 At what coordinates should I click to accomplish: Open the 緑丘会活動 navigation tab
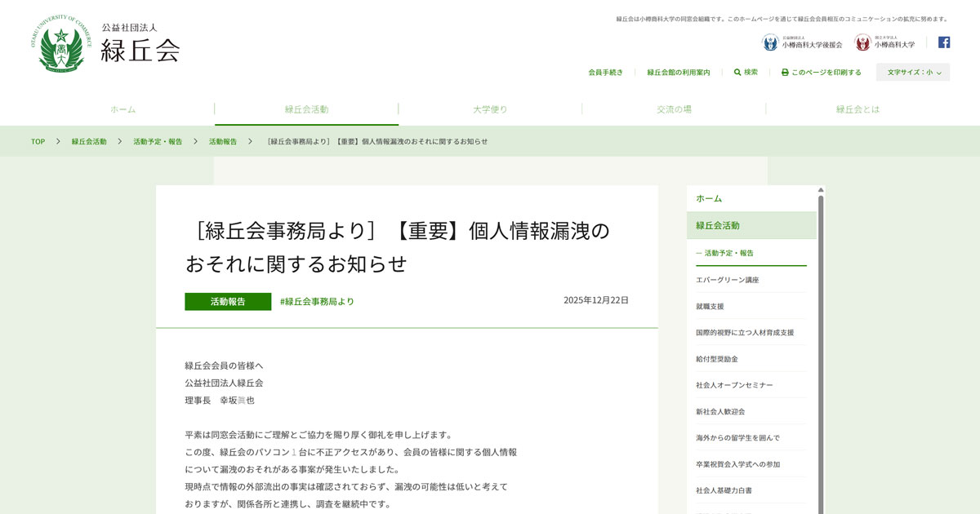(x=304, y=107)
